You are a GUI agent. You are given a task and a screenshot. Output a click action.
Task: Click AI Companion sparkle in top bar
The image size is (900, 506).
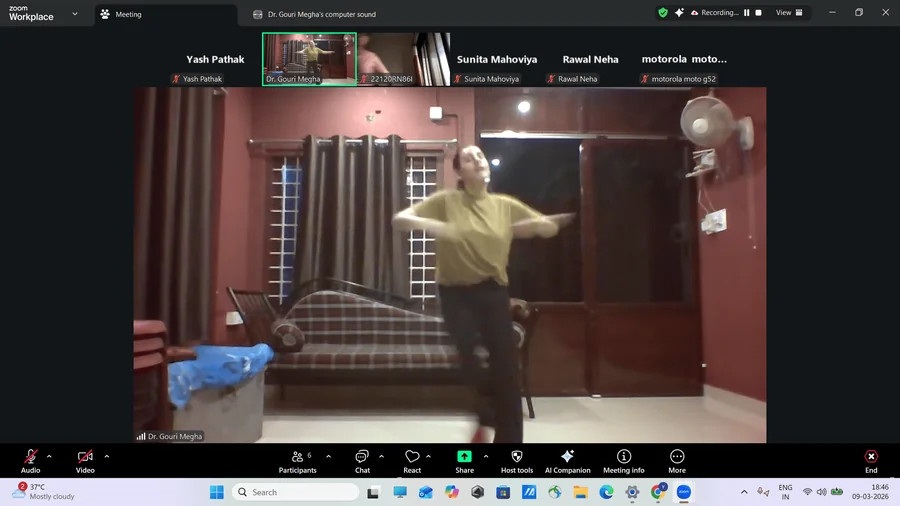coord(679,13)
